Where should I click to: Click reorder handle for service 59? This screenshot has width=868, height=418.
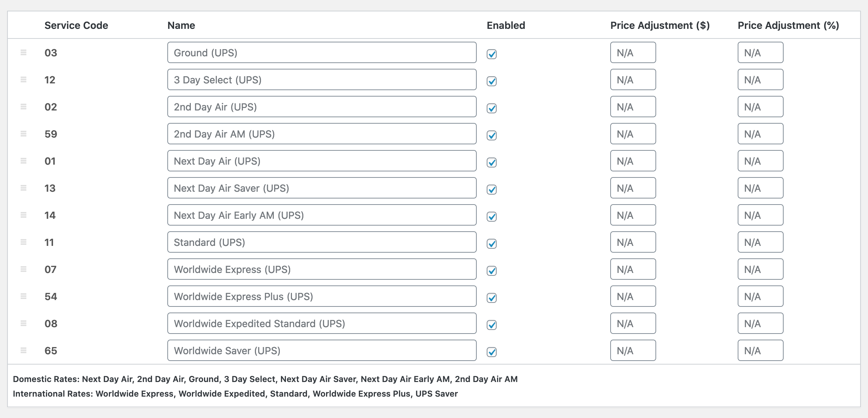tap(23, 134)
